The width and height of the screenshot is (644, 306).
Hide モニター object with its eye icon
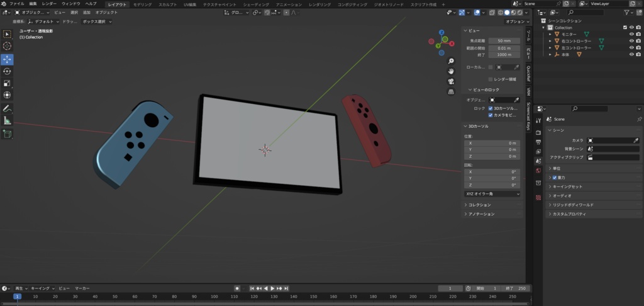click(631, 35)
